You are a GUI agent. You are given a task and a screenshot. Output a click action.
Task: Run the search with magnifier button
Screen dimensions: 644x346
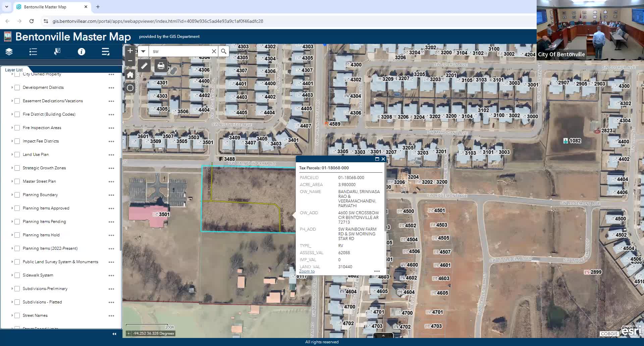tap(224, 51)
